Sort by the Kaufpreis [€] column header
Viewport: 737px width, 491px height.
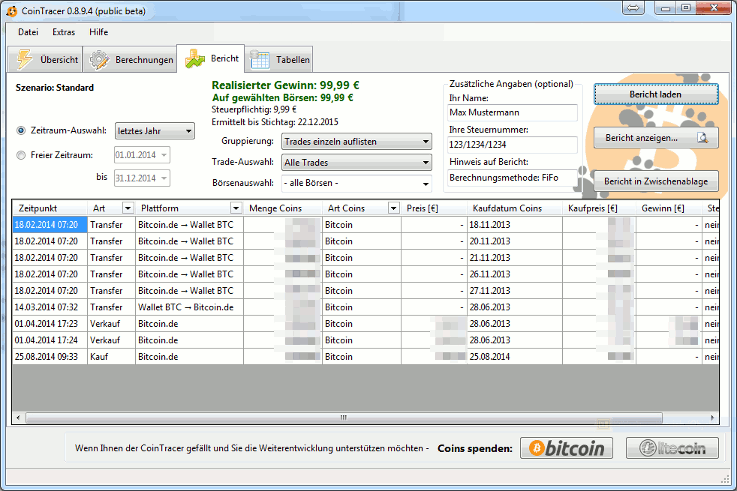(x=599, y=208)
